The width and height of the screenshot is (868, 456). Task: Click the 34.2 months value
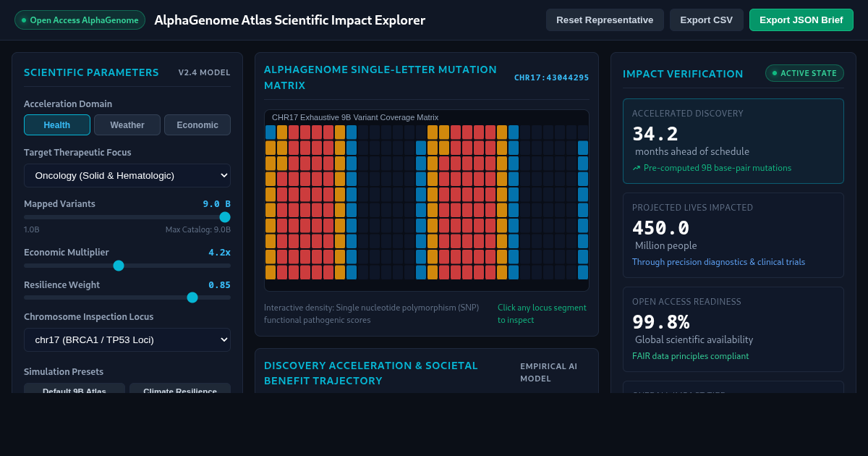coord(655,134)
